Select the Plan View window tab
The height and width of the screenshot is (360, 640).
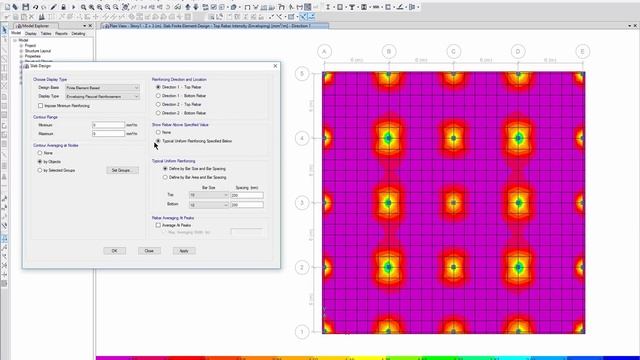pyautogui.click(x=214, y=26)
